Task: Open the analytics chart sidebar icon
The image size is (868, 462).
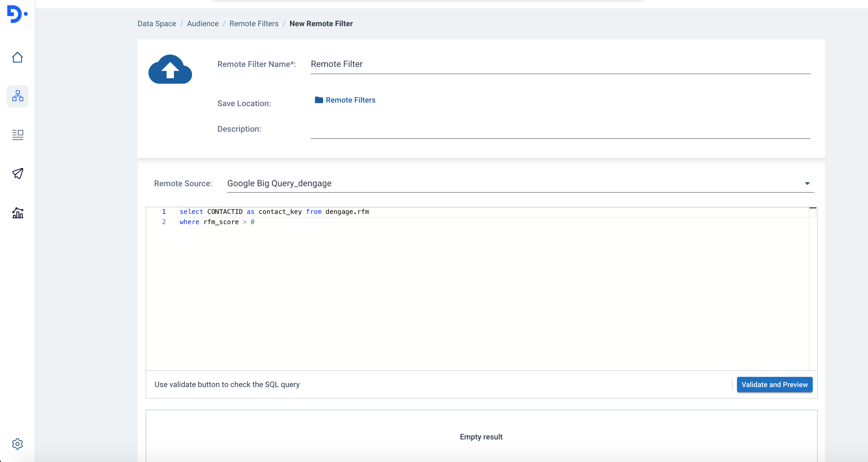Action: [x=17, y=213]
